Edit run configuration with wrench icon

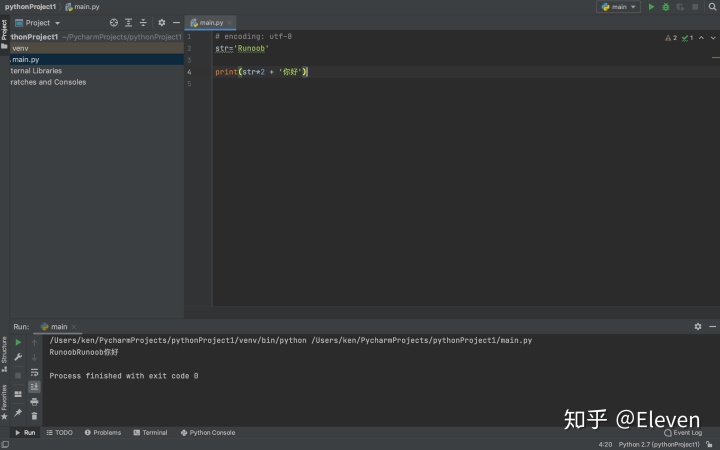(18, 357)
